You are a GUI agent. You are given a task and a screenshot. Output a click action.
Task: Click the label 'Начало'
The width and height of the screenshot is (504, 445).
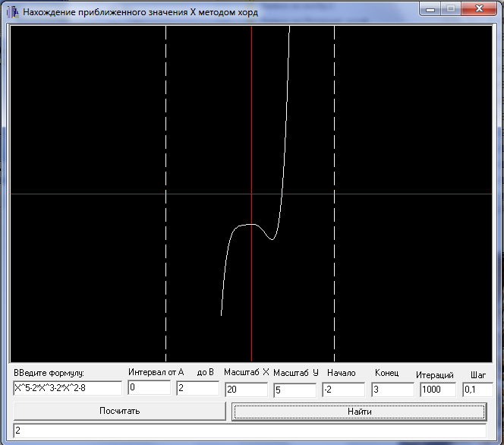point(341,373)
